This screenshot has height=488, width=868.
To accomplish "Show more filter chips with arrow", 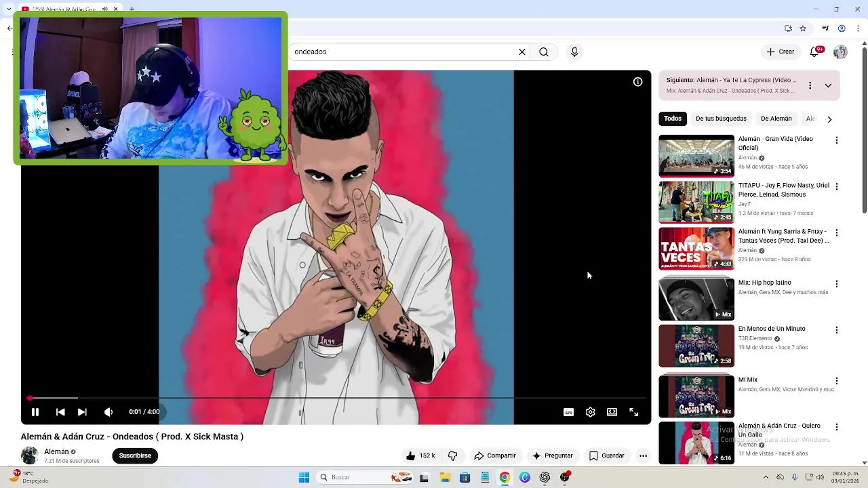I will pyautogui.click(x=829, y=119).
